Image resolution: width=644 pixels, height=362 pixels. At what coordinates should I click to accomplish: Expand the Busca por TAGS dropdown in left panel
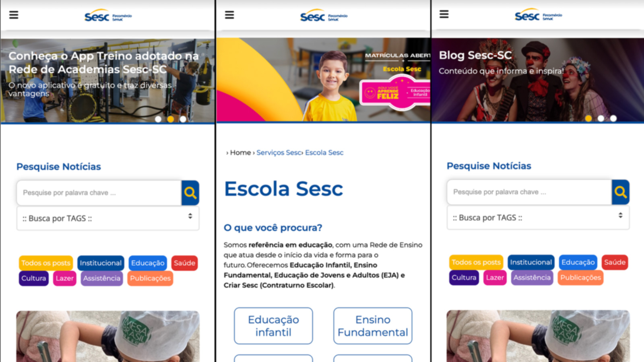108,218
